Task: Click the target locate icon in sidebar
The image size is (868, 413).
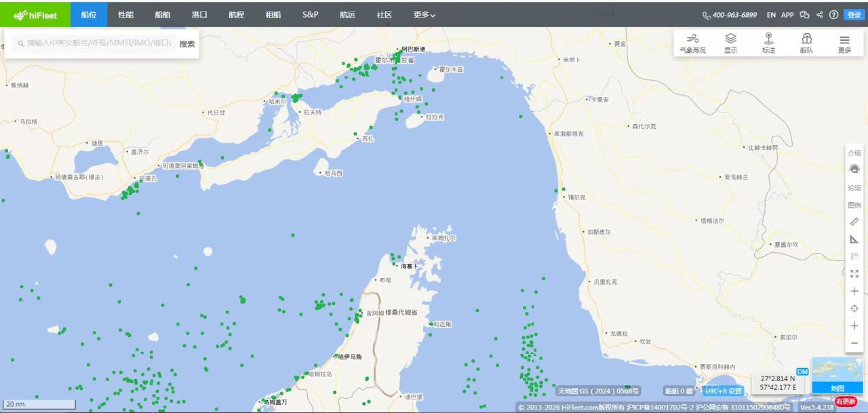Action: point(854,309)
